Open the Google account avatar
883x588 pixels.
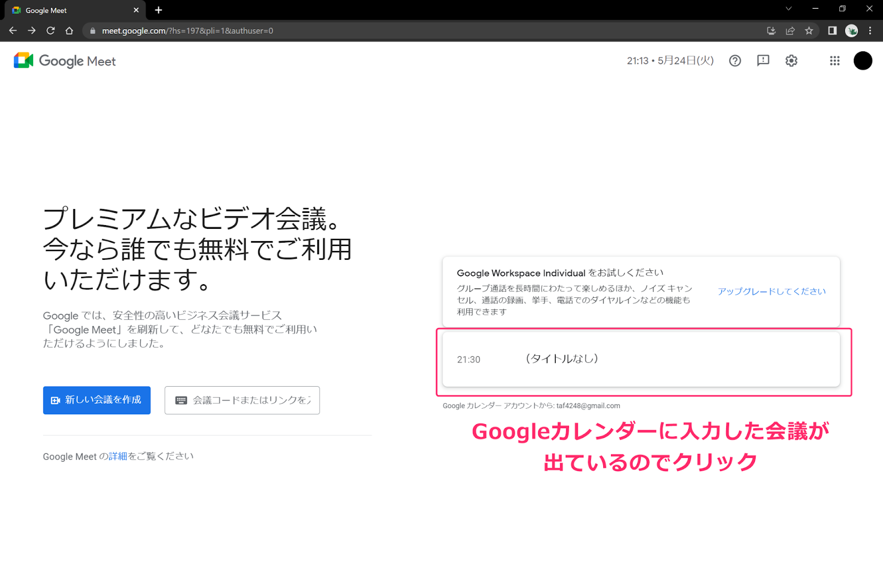863,61
